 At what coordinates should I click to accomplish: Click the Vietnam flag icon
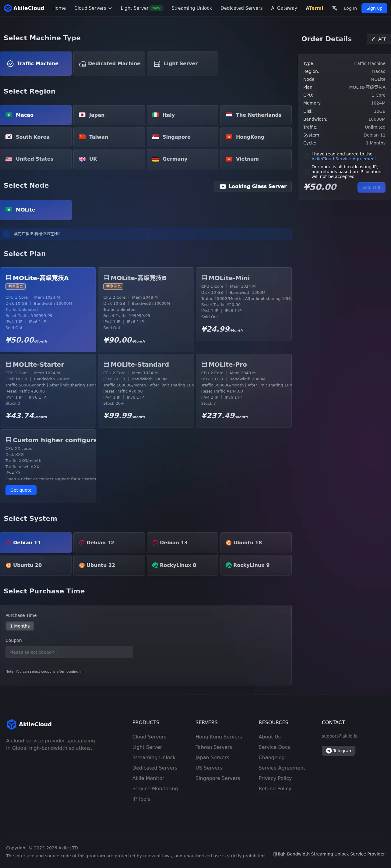(229, 159)
